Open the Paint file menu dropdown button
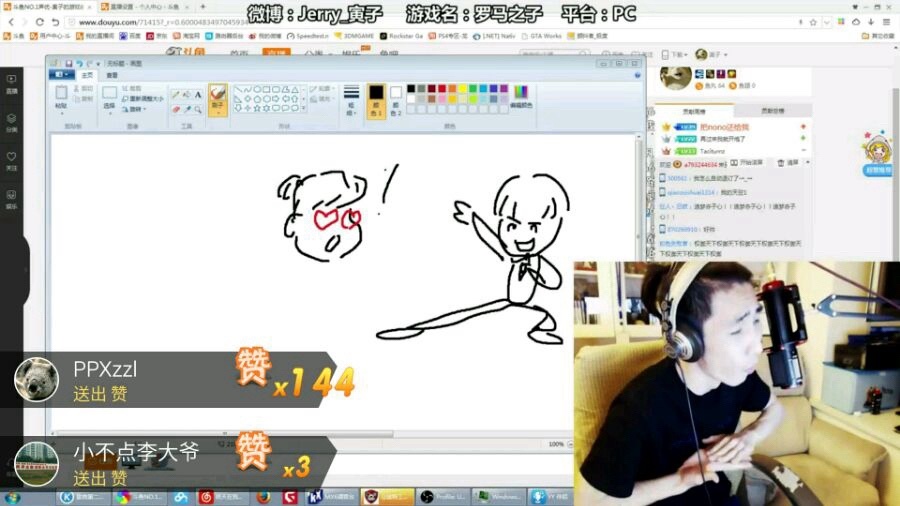 (62, 75)
